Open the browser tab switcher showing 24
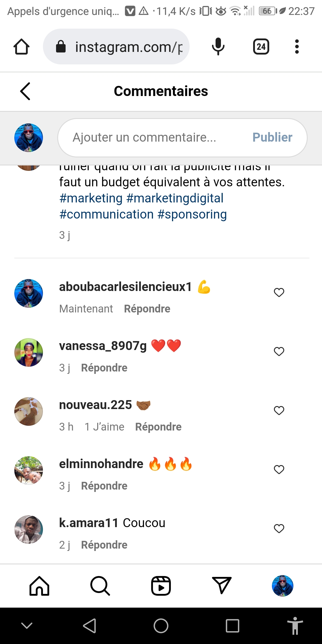 point(261,47)
